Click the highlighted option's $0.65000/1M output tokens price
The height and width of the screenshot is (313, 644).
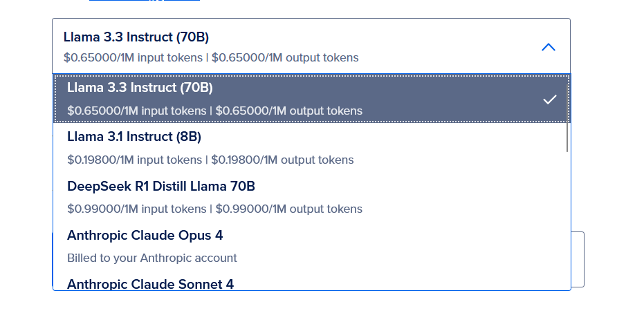coord(288,111)
